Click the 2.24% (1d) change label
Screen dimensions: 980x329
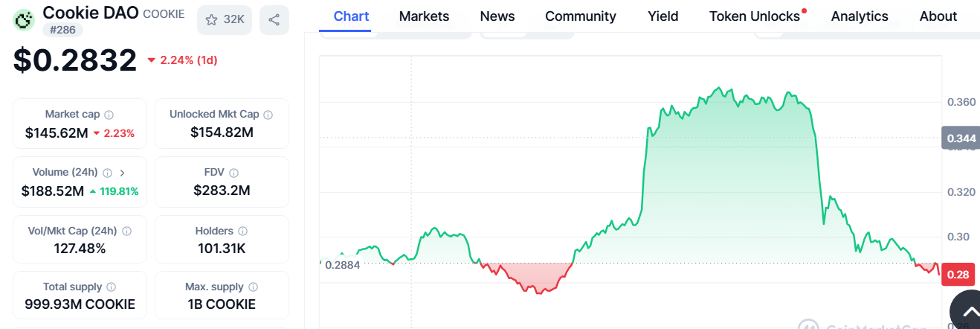[183, 60]
